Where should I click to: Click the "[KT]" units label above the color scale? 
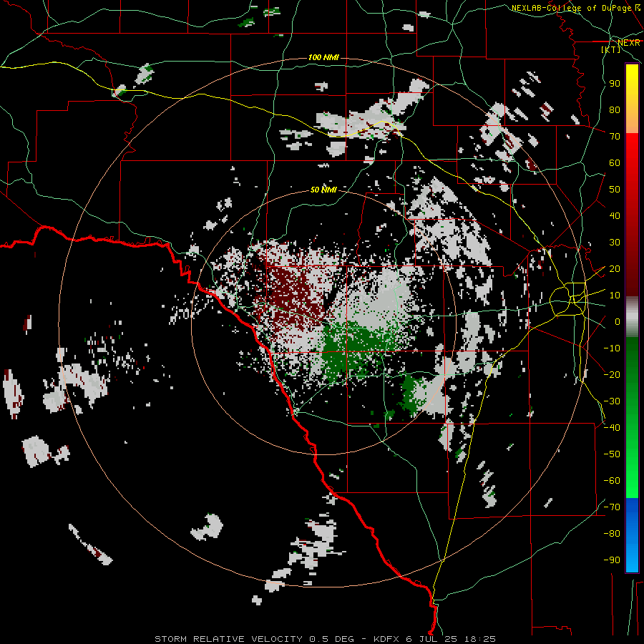[x=610, y=49]
